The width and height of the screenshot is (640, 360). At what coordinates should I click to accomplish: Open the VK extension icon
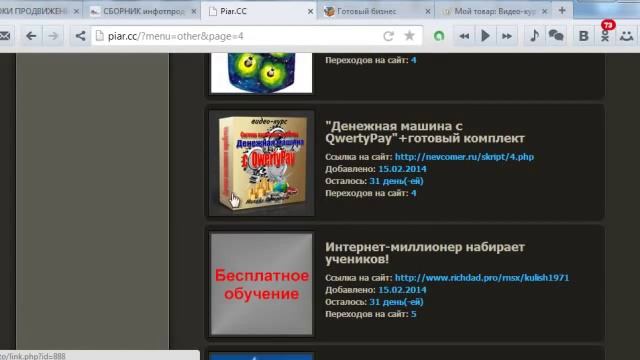tap(584, 36)
